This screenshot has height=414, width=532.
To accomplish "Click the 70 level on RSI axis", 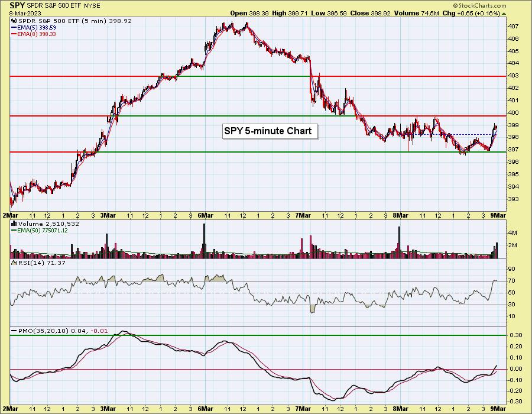I will (x=512, y=281).
